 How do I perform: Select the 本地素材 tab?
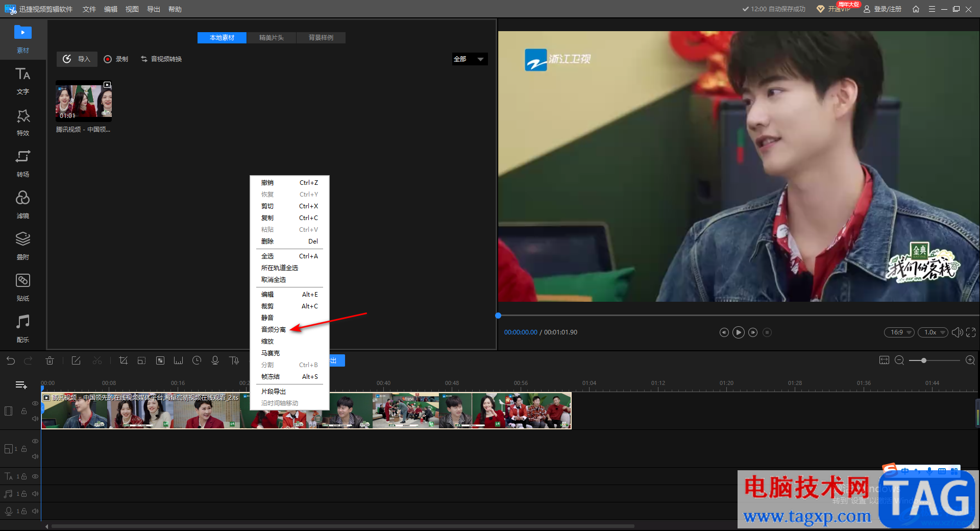[222, 38]
